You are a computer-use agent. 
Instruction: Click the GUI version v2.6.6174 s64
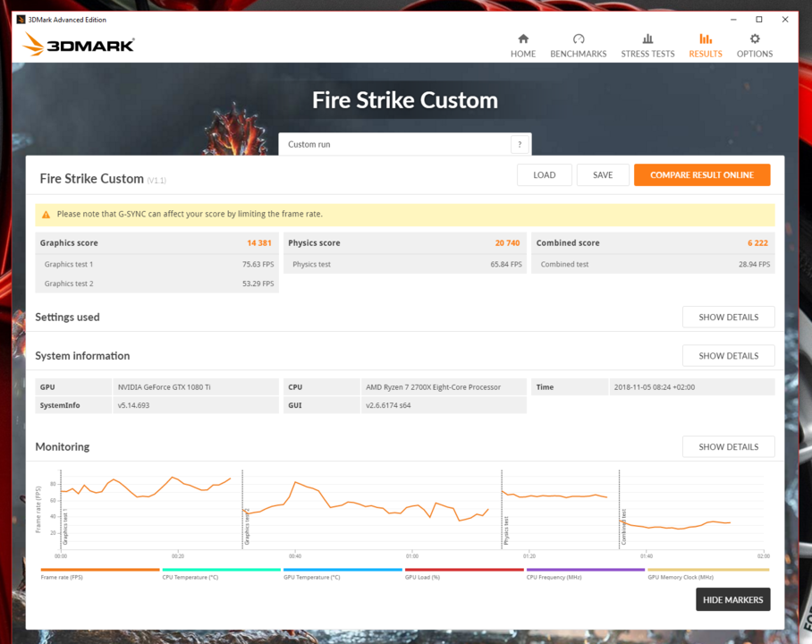tap(388, 405)
